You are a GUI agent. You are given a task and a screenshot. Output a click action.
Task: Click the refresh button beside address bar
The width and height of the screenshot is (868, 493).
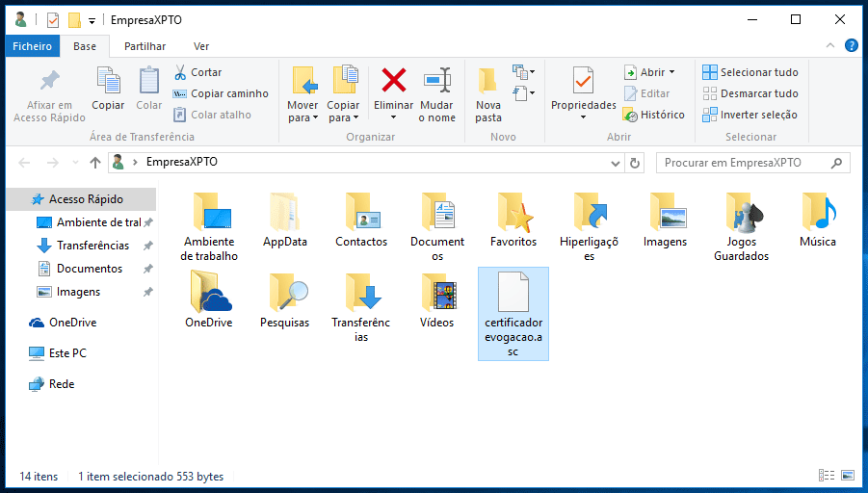click(635, 163)
